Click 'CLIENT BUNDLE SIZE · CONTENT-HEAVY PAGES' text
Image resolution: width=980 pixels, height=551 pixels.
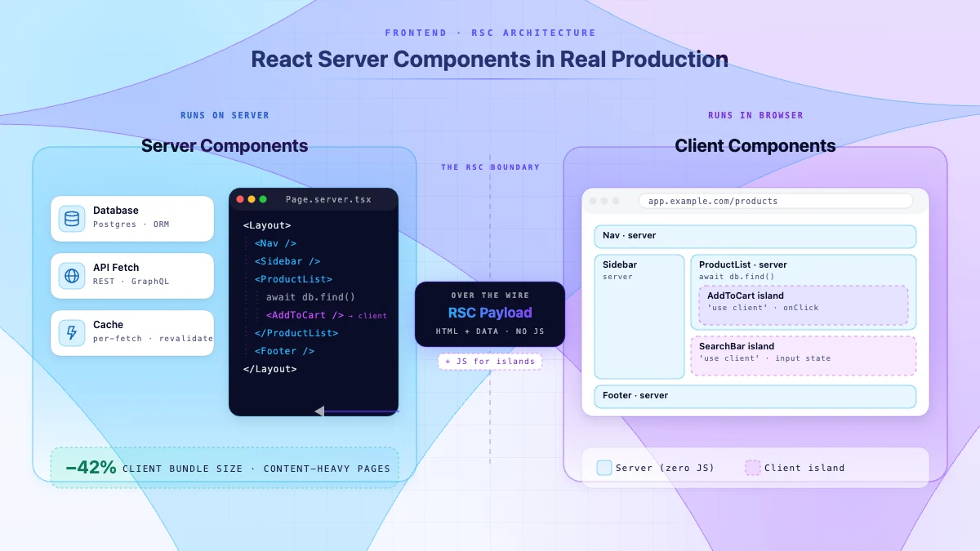(x=256, y=469)
